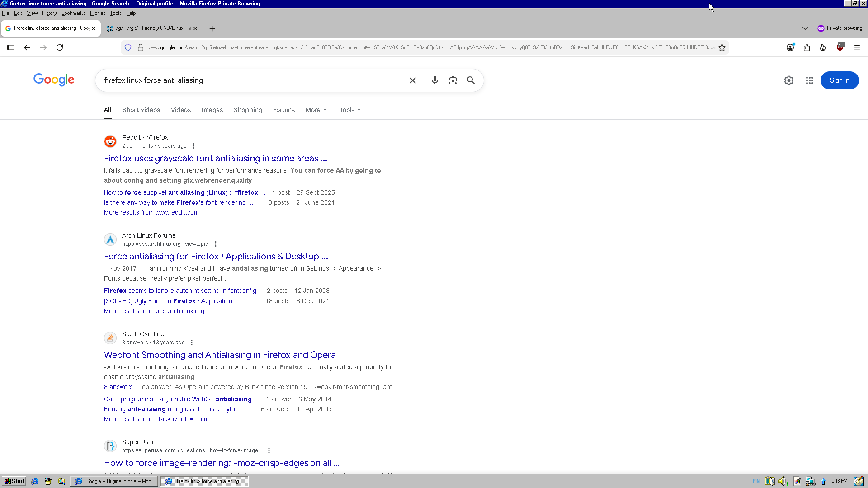Open three-dot menu beside Reddit result

coord(193,146)
